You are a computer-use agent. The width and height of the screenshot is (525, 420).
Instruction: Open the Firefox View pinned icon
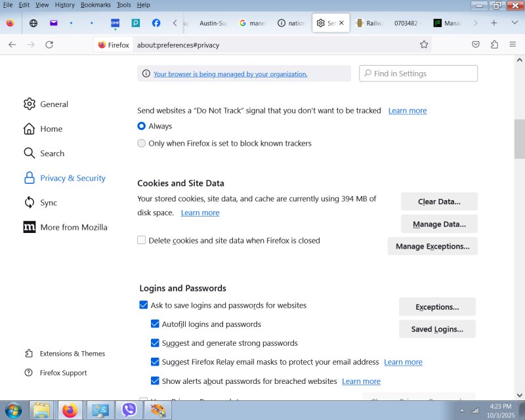[10, 23]
